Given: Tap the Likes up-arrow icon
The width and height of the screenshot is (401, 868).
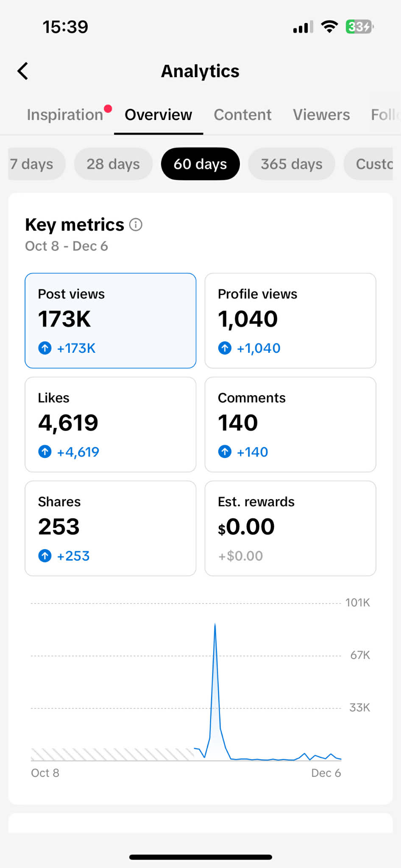Looking at the screenshot, I should [x=45, y=452].
